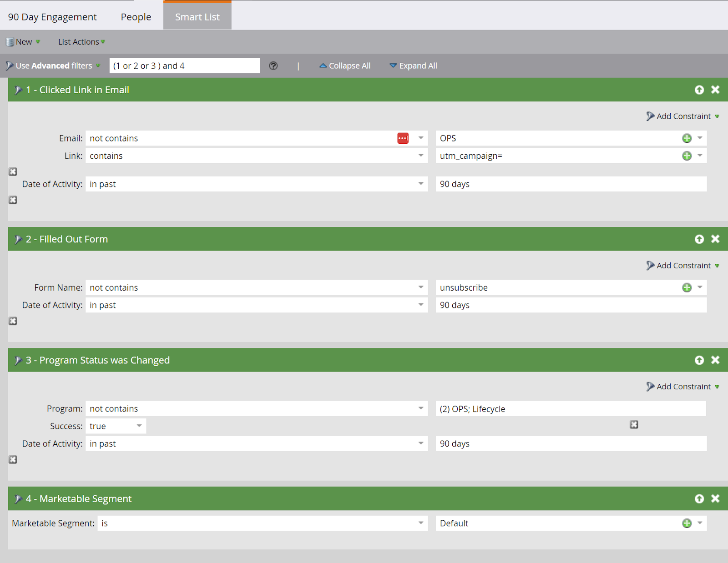This screenshot has width=728, height=563.
Task: Add value with green plus beside OPS
Action: point(687,138)
